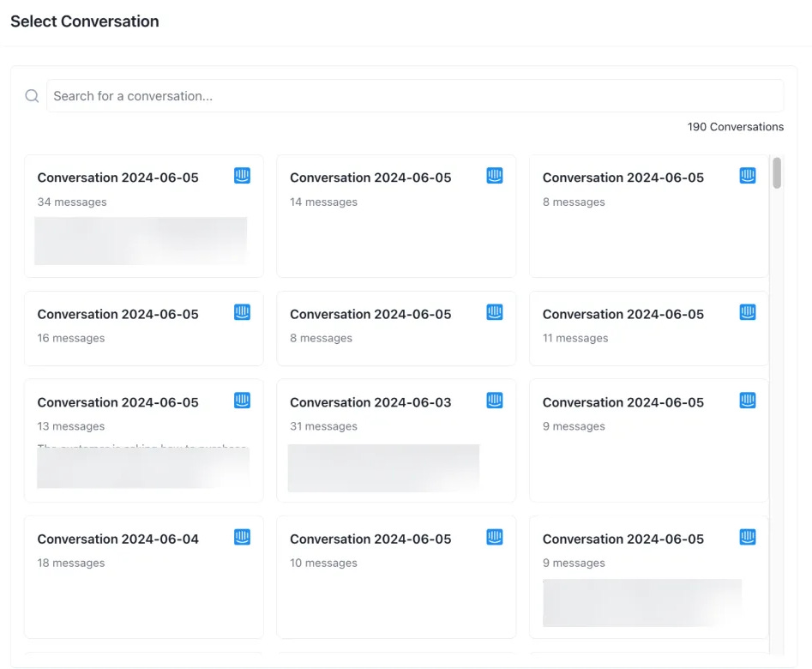This screenshot has height=669, width=812.
Task: Open the conversation title above '11 messages'
Action: pyautogui.click(x=623, y=314)
